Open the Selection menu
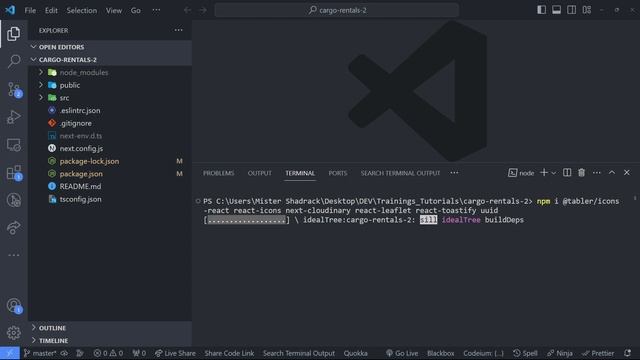 coord(82,10)
